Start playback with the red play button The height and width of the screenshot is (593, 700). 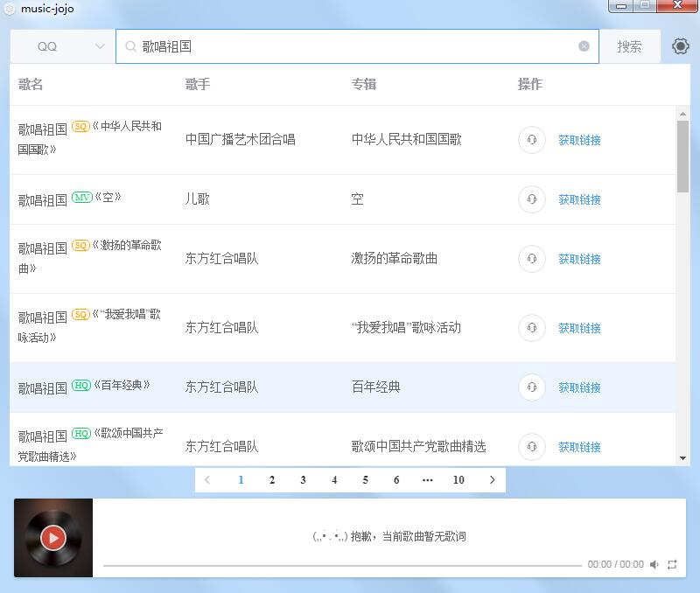[x=53, y=538]
